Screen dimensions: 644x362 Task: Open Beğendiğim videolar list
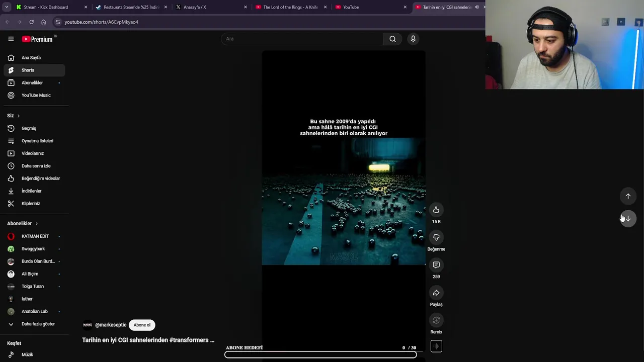(x=34, y=178)
